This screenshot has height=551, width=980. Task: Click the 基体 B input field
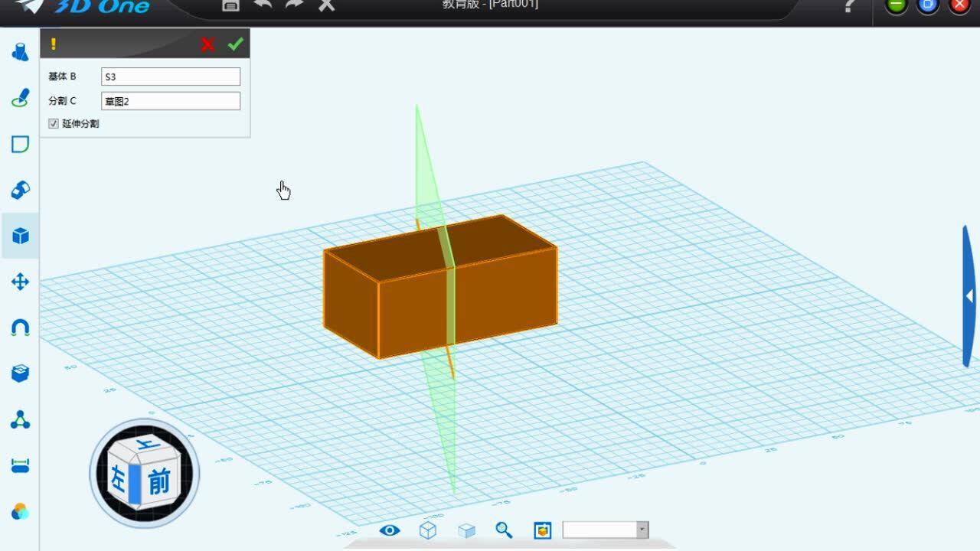click(171, 77)
